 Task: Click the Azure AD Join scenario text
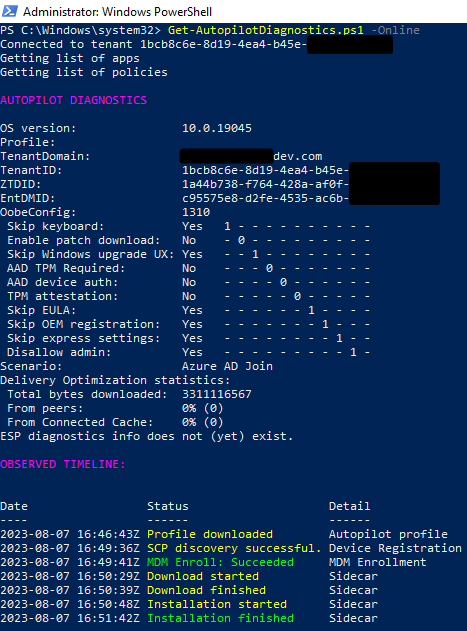[x=227, y=366]
